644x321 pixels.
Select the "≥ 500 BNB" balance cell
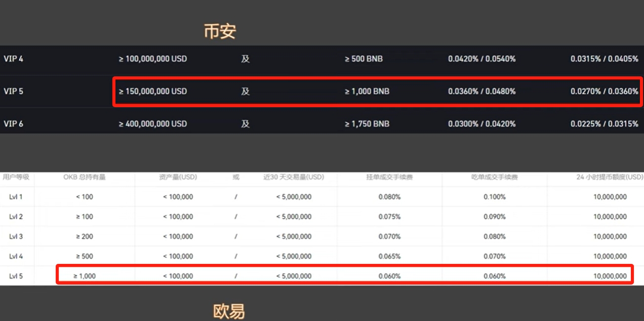(364, 59)
